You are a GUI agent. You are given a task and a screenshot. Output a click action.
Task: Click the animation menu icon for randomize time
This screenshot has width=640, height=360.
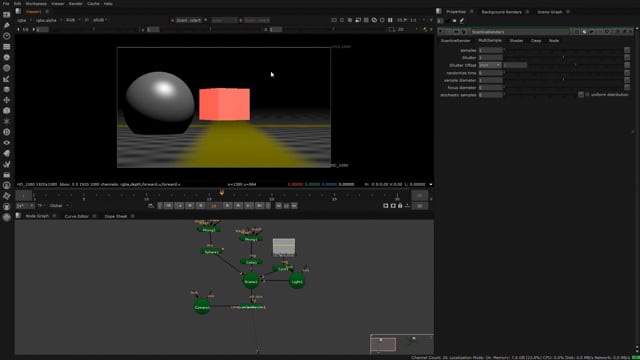click(627, 73)
